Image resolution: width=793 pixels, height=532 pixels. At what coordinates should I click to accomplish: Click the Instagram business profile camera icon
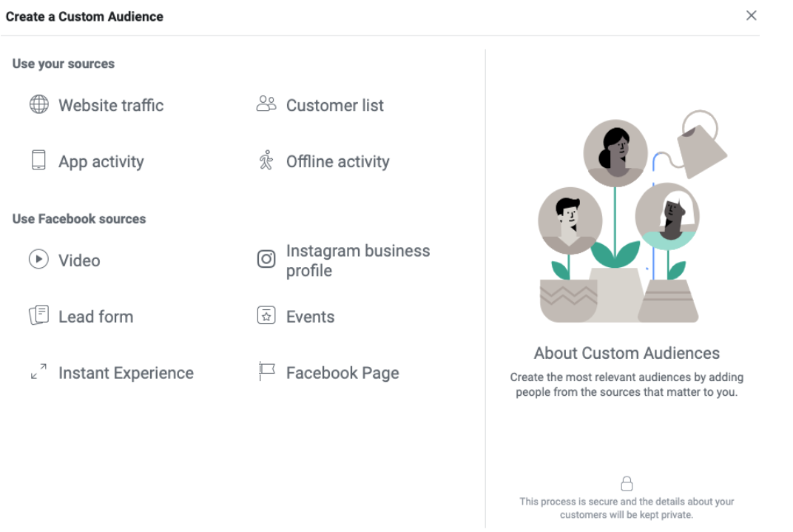266,259
